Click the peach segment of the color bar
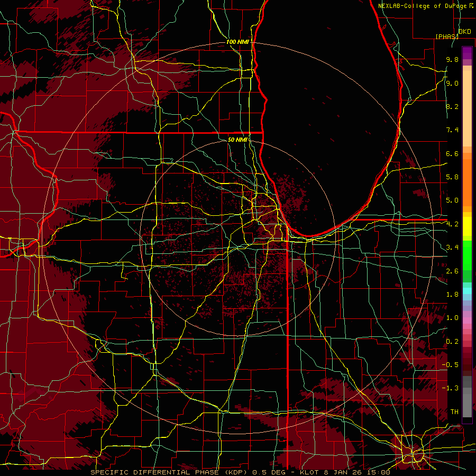Screen dimensions: 476x476 pos(467,108)
